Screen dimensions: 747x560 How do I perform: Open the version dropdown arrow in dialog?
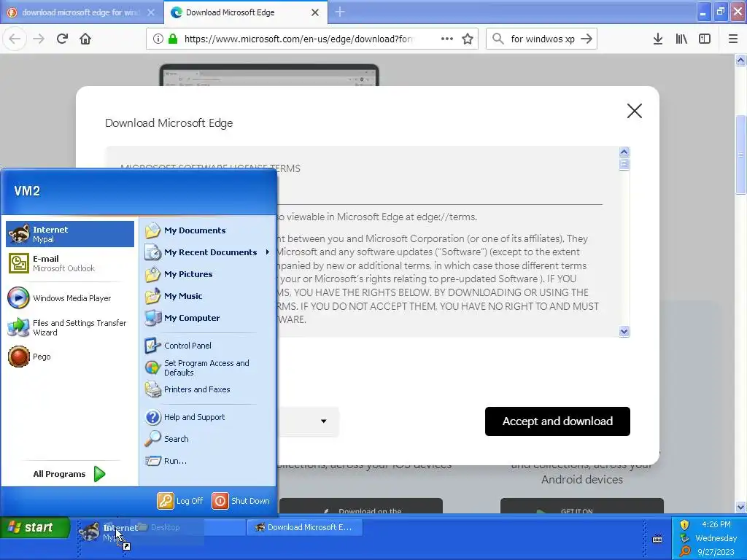click(x=323, y=421)
